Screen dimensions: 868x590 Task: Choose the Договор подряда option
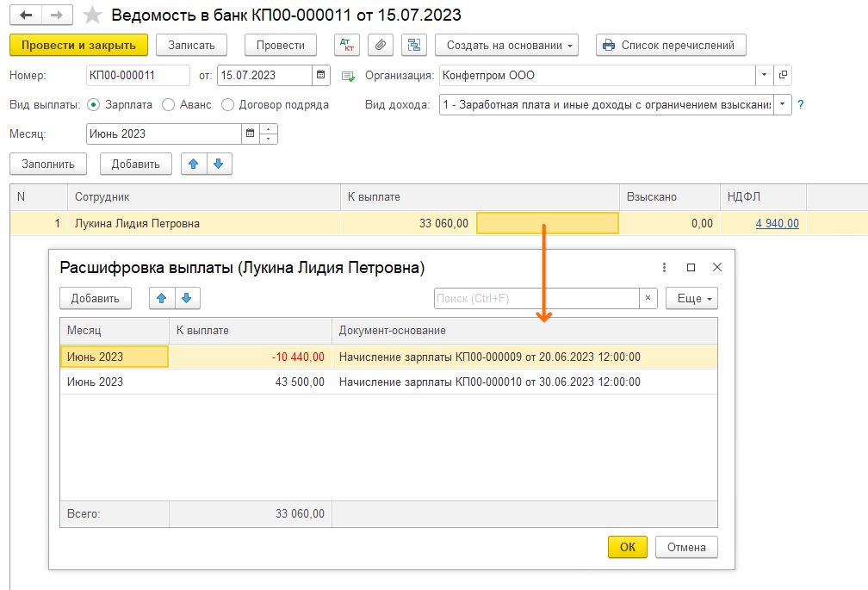tap(227, 104)
